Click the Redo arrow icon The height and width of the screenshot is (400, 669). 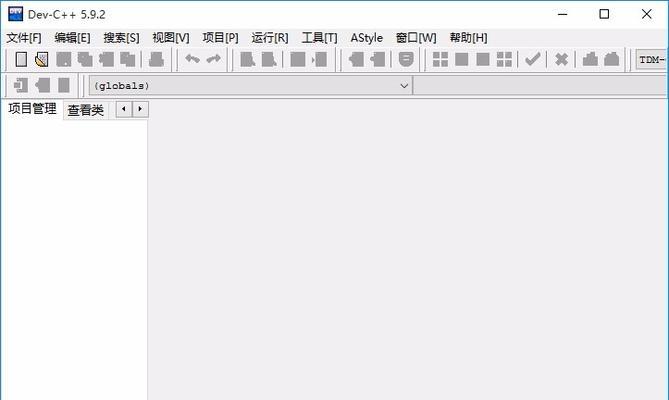214,59
